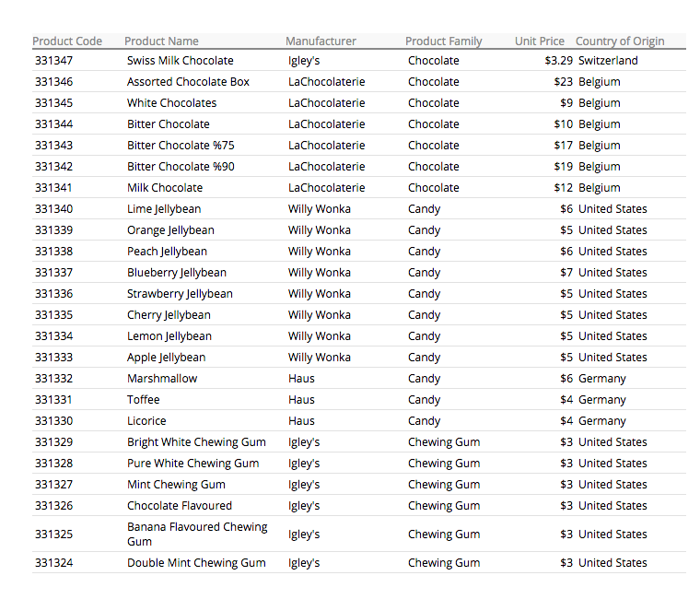
Task: Click product code 331328
Action: pyautogui.click(x=54, y=464)
